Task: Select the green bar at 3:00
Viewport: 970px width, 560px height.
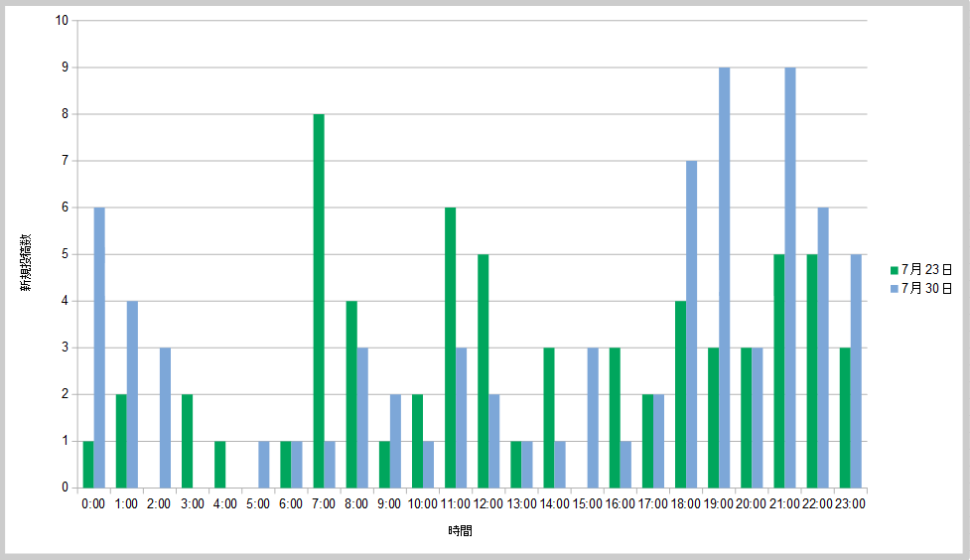Action: click(187, 441)
